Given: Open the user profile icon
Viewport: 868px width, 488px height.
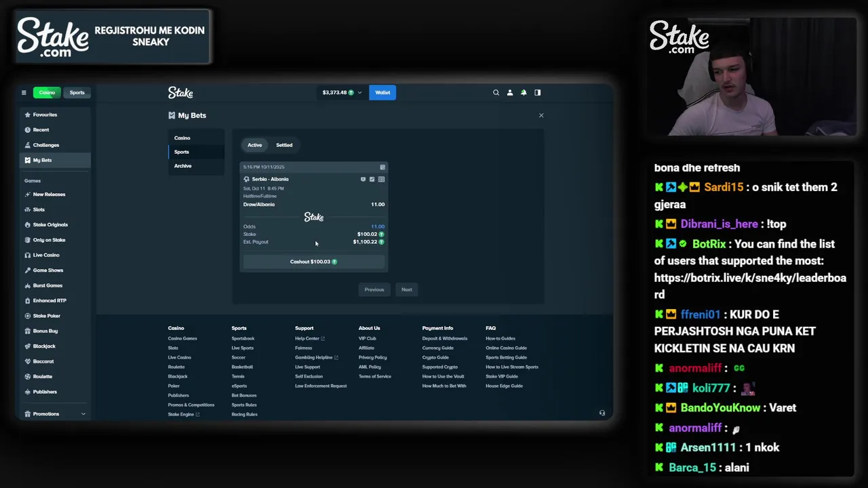Looking at the screenshot, I should coord(510,92).
